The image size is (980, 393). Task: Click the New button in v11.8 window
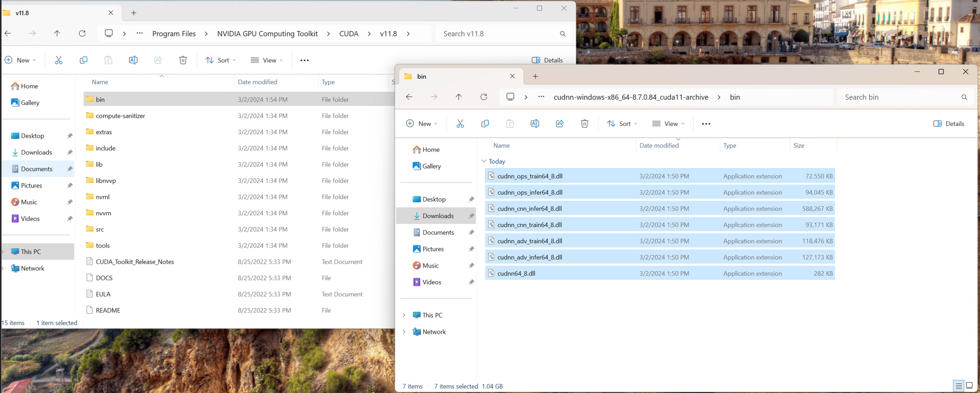click(x=20, y=60)
